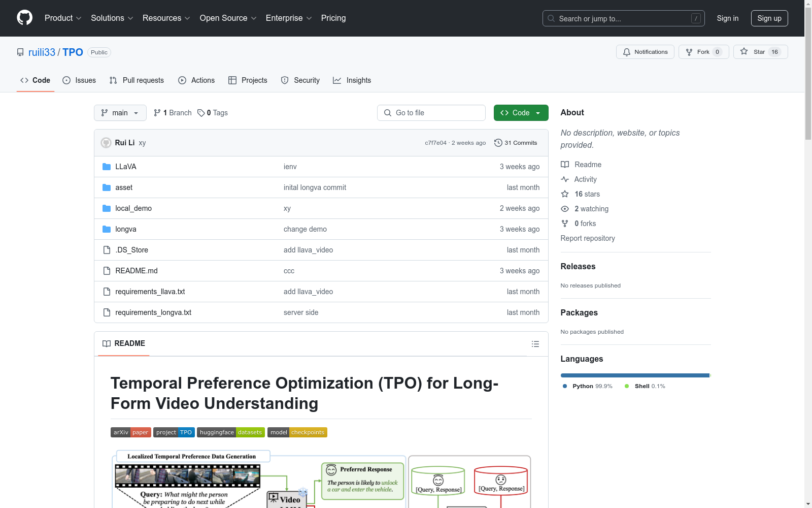View the 31 Commits history
This screenshot has width=812, height=508.
click(516, 143)
